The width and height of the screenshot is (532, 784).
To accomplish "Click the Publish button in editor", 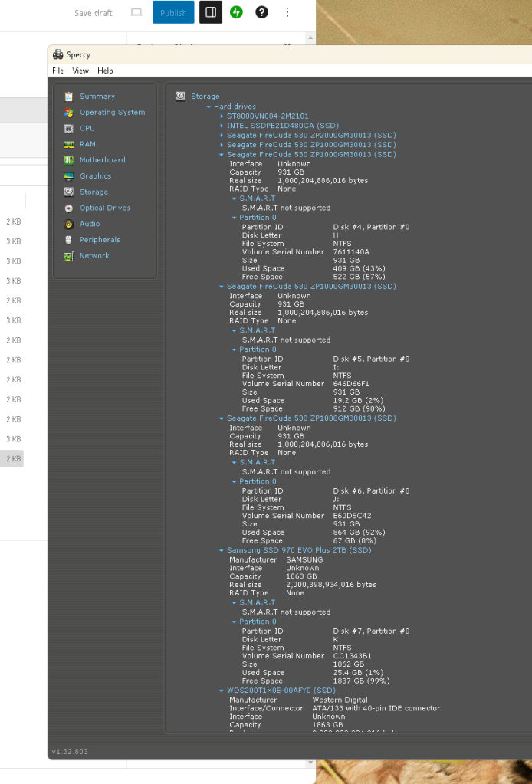I will point(173,12).
